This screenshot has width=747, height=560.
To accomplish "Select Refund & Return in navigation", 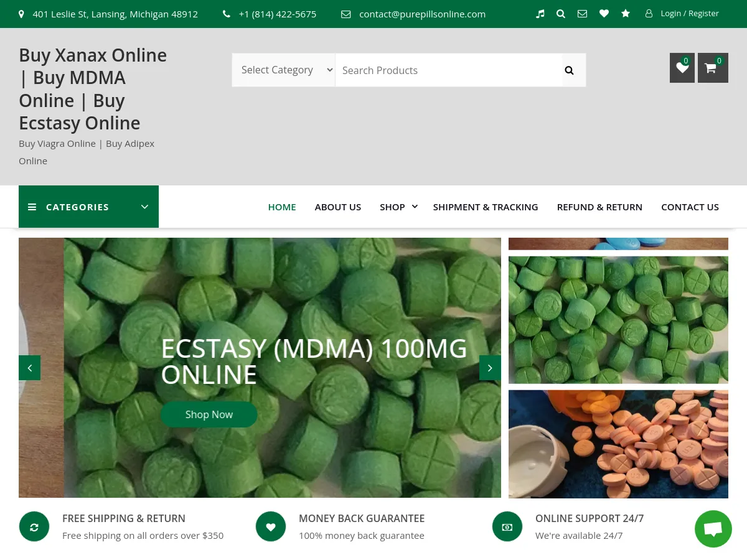I will point(599,207).
